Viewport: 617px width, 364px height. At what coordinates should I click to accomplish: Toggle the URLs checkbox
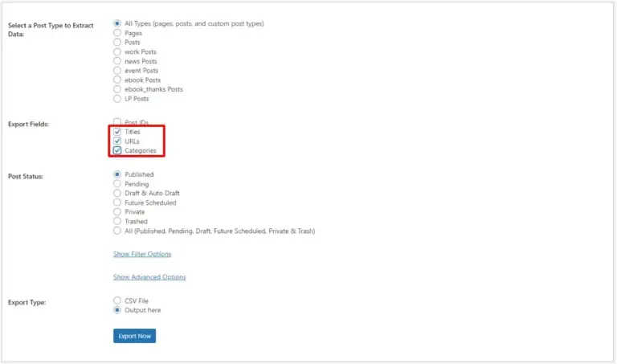(x=117, y=141)
